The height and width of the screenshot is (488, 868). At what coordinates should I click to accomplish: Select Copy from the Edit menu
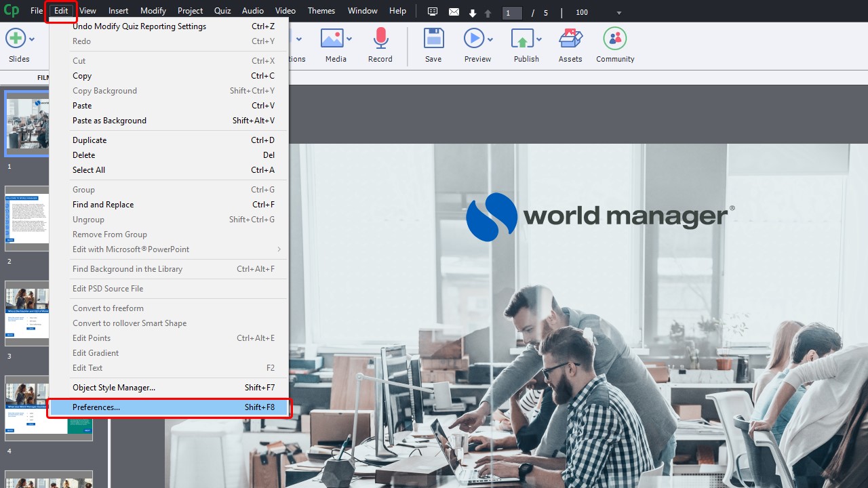point(170,76)
